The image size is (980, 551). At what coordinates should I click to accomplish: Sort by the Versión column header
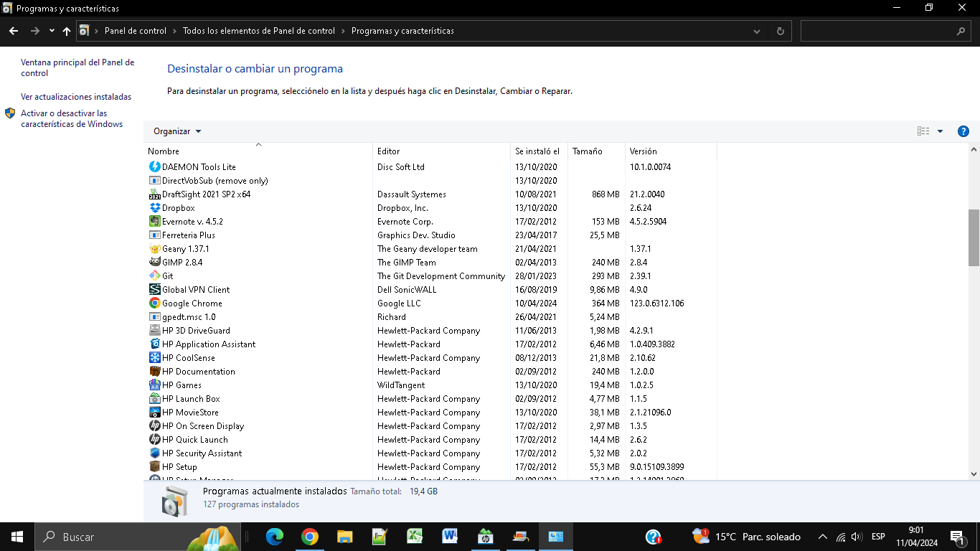[x=671, y=151]
